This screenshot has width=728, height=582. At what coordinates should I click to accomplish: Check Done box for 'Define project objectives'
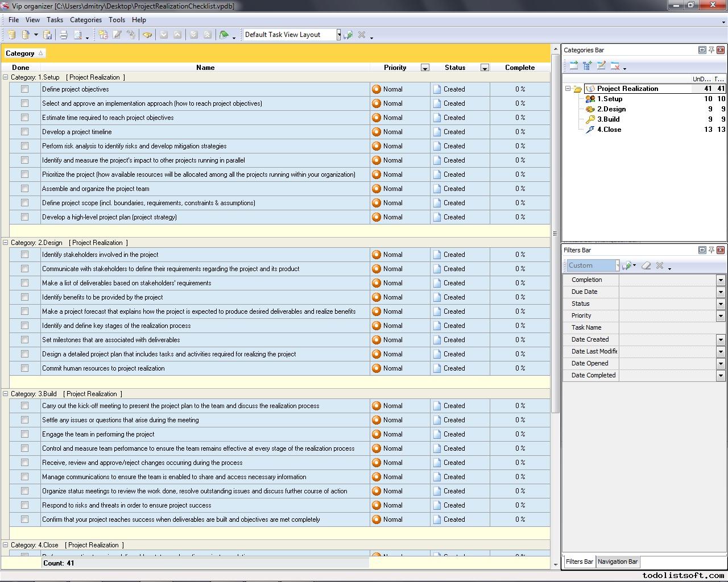pos(24,89)
